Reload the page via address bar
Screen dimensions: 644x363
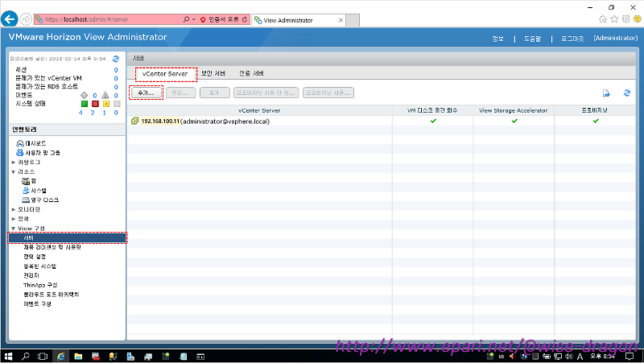(245, 19)
